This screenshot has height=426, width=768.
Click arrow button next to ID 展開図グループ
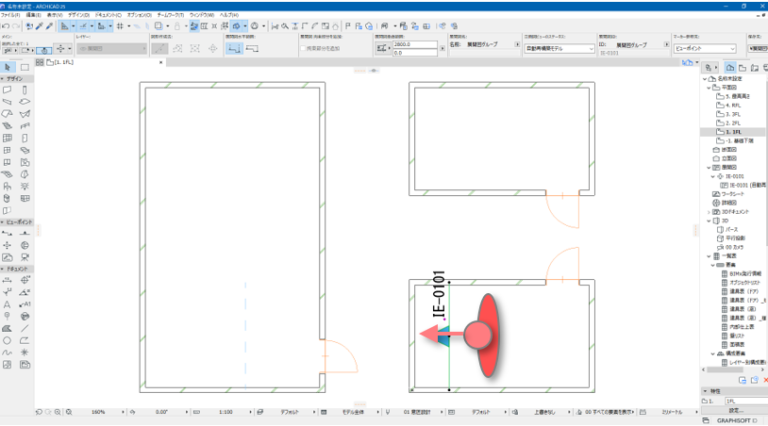(667, 45)
